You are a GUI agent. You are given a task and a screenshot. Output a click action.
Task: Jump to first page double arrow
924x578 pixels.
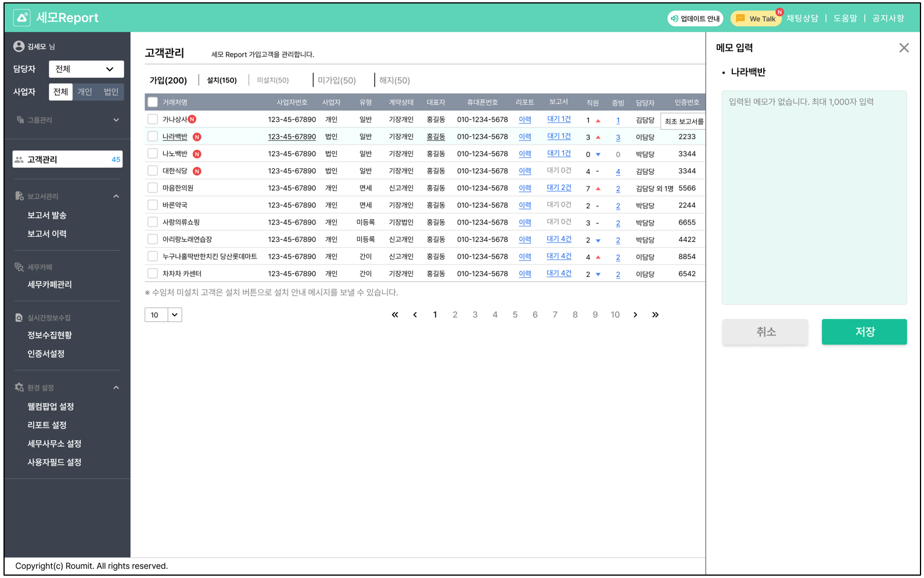pos(395,315)
